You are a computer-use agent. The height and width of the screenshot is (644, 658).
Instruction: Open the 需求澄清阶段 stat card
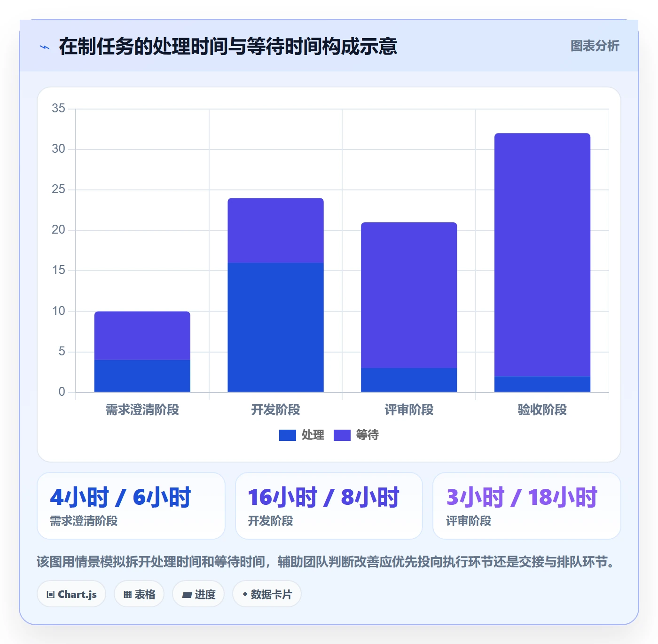(x=131, y=506)
